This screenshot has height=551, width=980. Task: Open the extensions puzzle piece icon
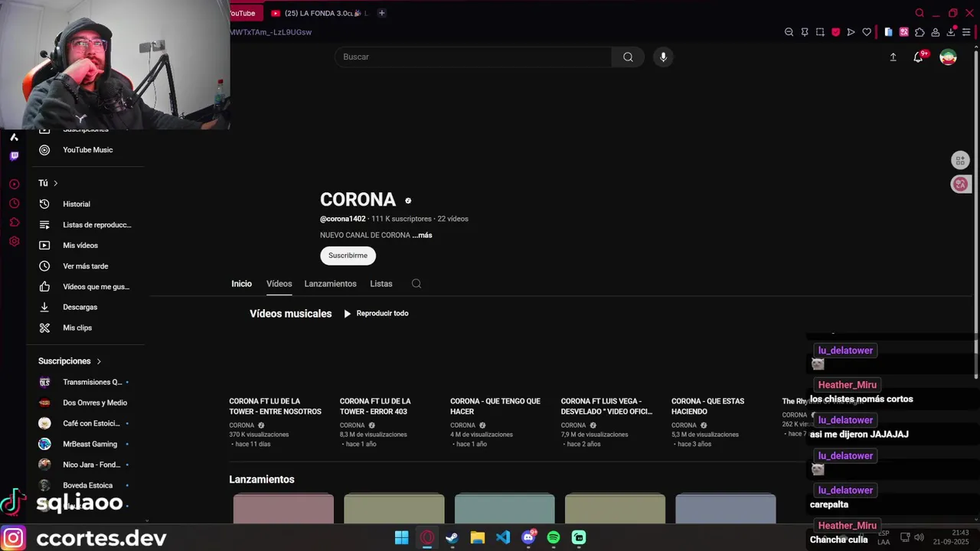click(x=920, y=32)
